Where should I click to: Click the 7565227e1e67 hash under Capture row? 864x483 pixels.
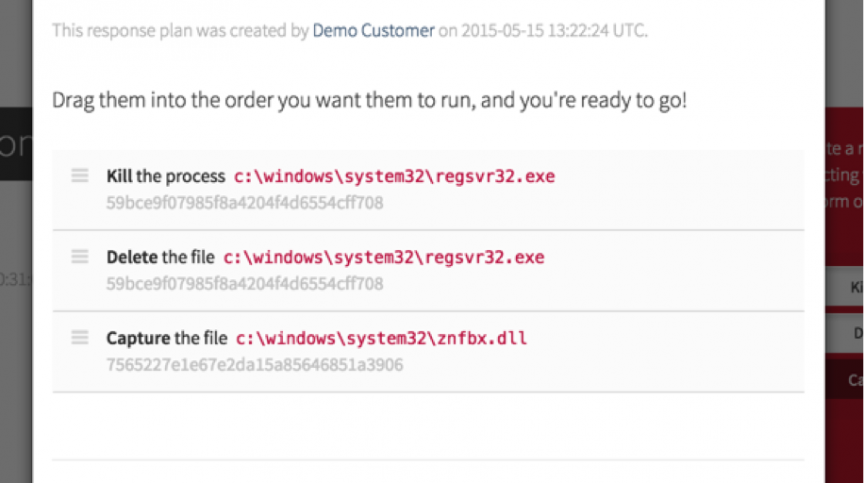click(254, 365)
